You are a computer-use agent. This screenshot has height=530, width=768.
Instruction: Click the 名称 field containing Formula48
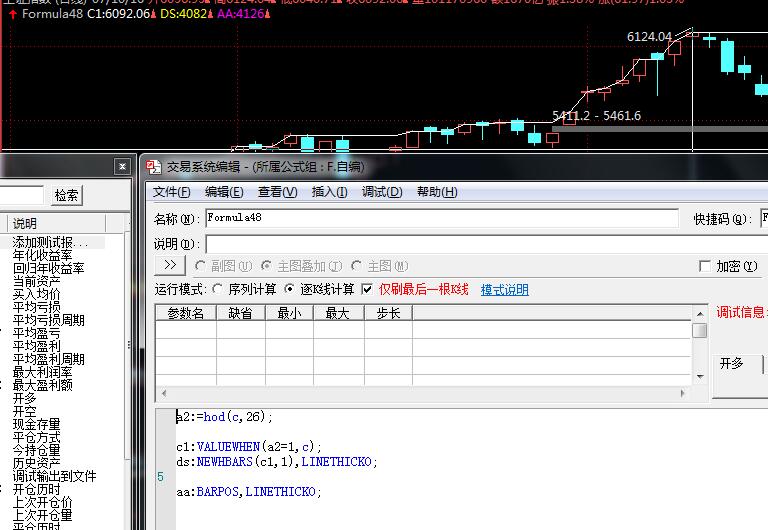(x=441, y=218)
